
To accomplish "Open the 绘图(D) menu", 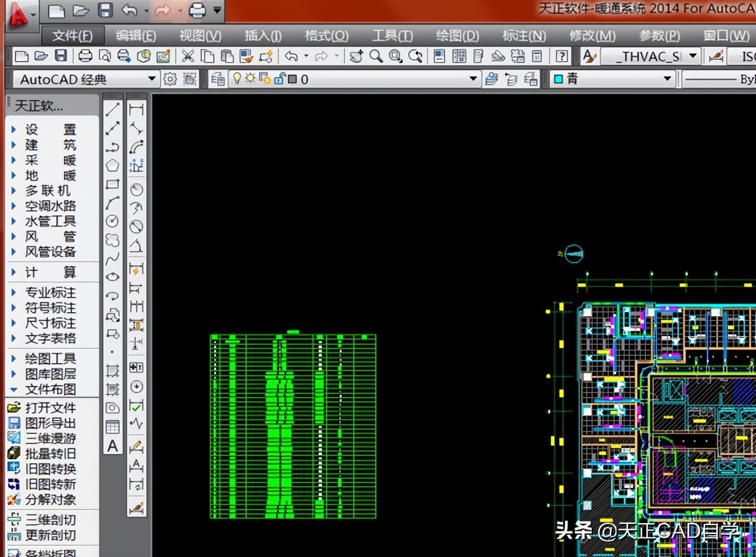I will point(457,36).
